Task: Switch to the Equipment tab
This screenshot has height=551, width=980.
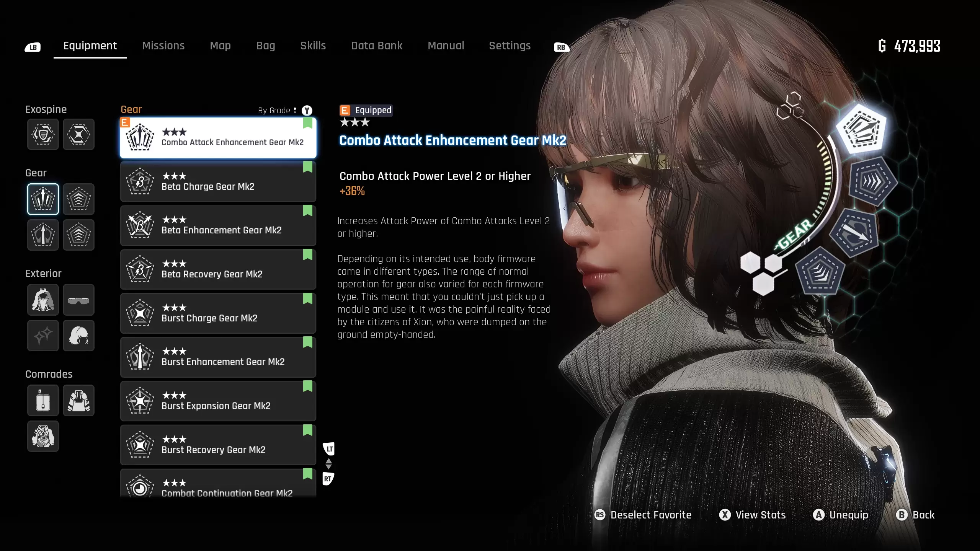Action: tap(90, 46)
